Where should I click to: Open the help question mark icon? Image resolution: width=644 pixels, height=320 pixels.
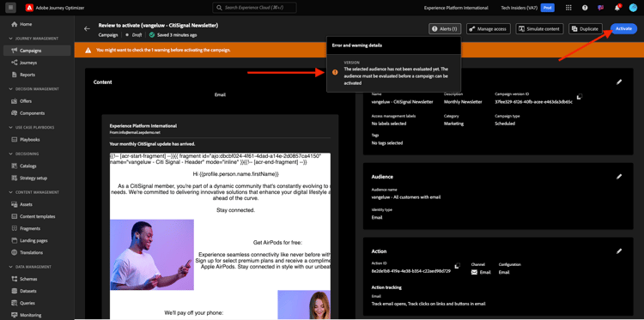(x=585, y=8)
